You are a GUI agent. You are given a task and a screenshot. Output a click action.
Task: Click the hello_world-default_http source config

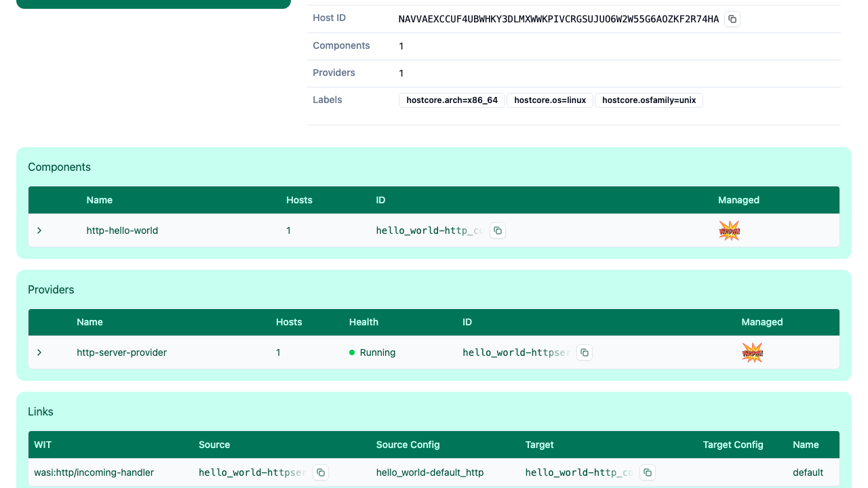[430, 472]
